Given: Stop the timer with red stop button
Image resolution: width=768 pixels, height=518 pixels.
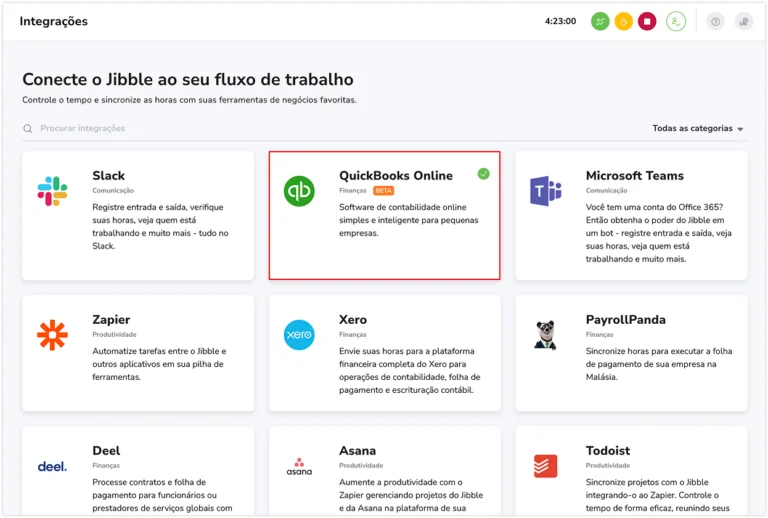Looking at the screenshot, I should pos(647,22).
